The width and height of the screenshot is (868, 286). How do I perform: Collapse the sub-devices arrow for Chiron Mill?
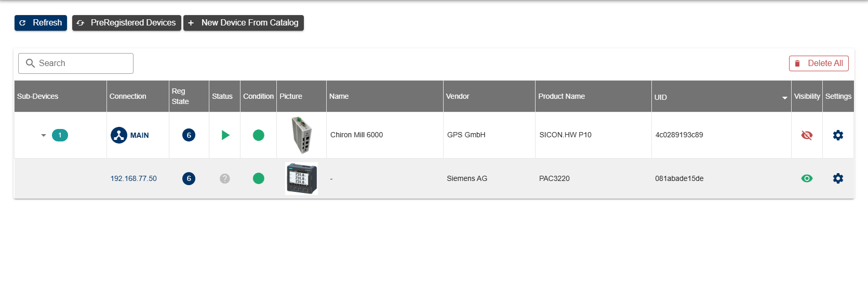[x=44, y=135]
